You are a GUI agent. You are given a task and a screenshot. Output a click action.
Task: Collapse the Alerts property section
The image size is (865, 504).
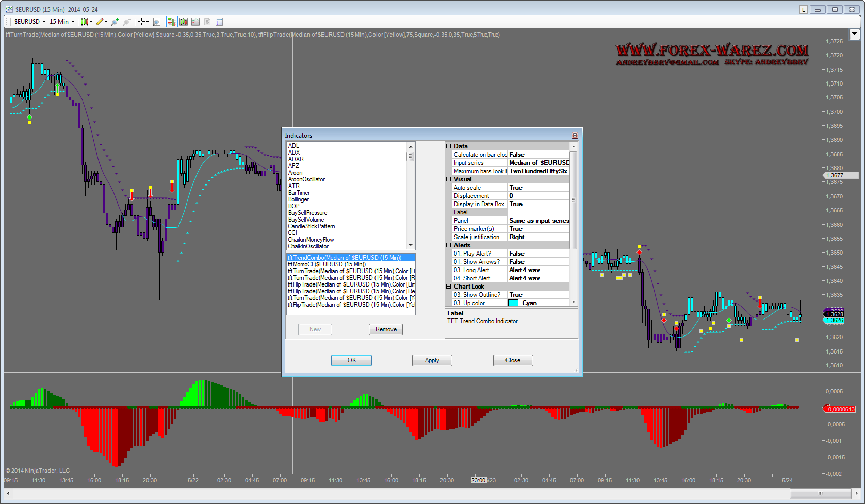pyautogui.click(x=449, y=245)
